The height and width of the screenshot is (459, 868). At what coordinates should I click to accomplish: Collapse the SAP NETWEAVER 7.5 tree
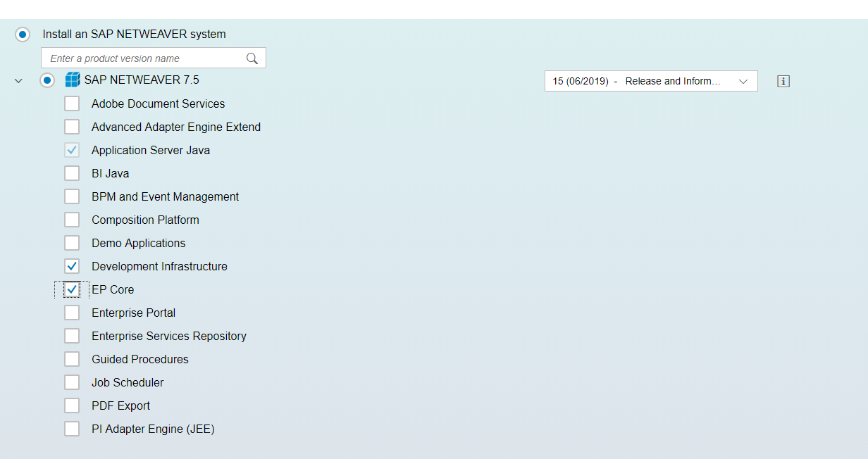(18, 81)
